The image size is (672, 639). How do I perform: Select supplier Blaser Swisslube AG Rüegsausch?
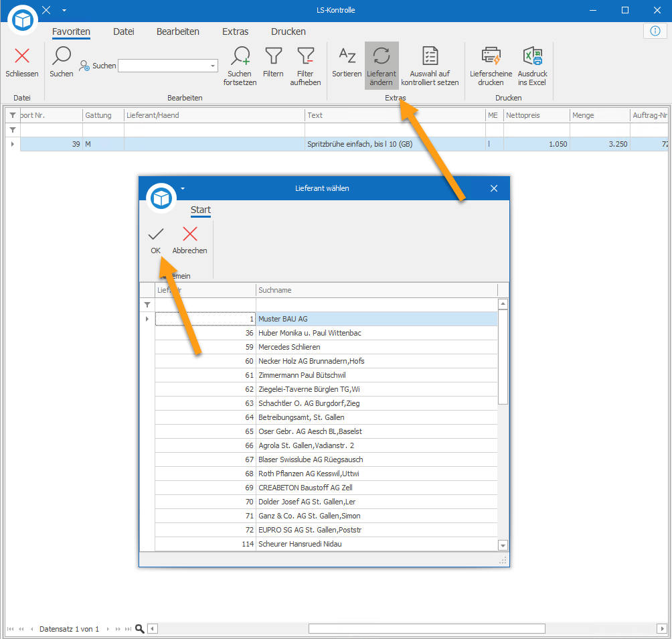tap(326, 459)
